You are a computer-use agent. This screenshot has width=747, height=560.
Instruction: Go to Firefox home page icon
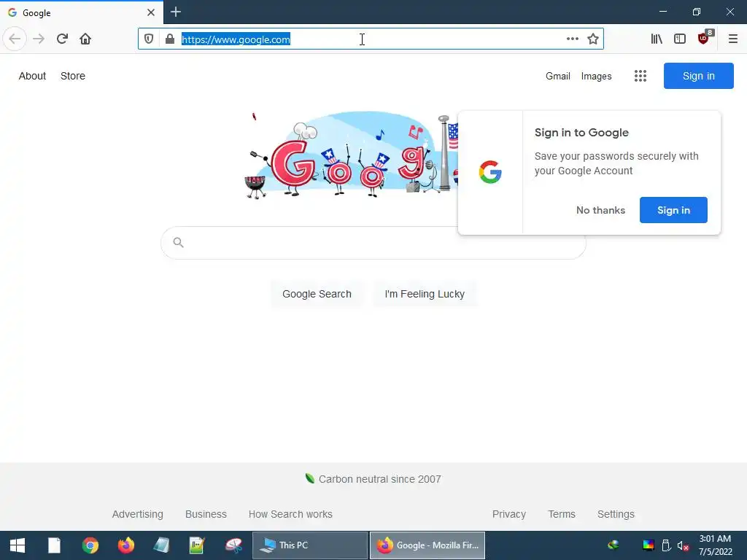pos(85,39)
